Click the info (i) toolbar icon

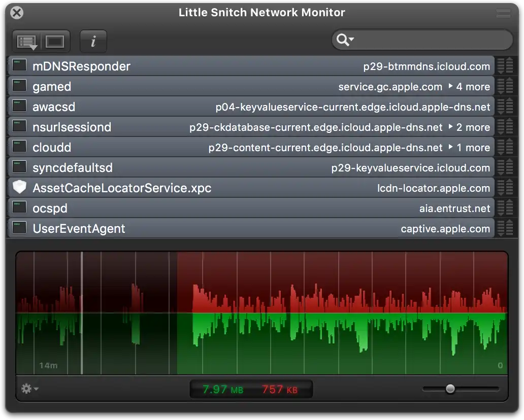(93, 41)
